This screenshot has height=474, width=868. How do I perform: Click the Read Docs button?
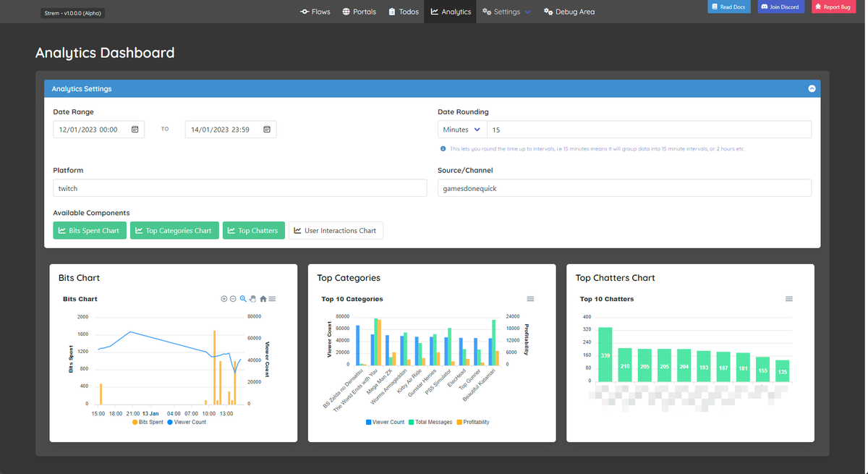click(x=728, y=7)
